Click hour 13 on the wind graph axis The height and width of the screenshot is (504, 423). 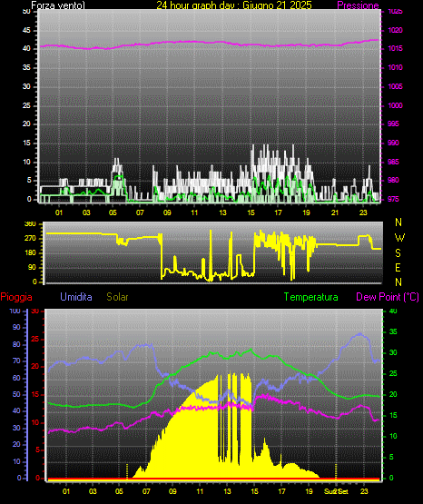pos(222,212)
